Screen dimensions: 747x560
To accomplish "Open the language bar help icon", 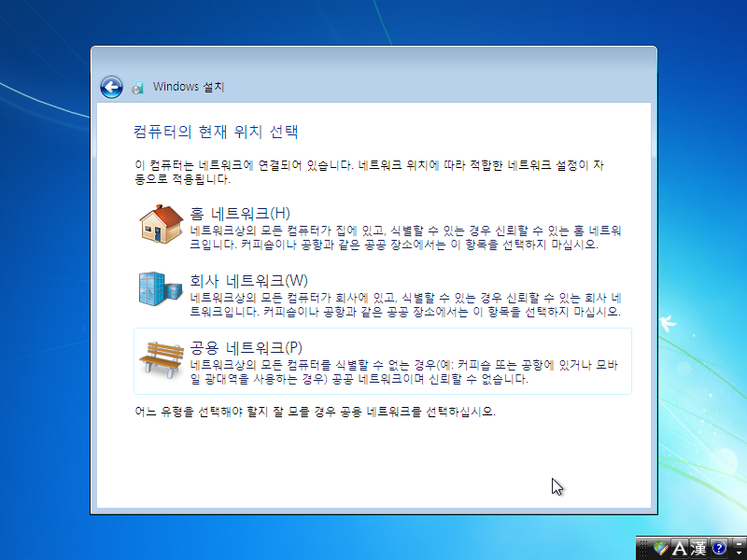I will point(718,549).
